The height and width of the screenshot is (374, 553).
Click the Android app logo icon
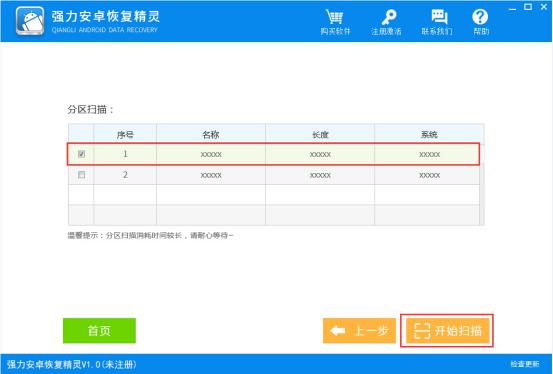tap(30, 20)
